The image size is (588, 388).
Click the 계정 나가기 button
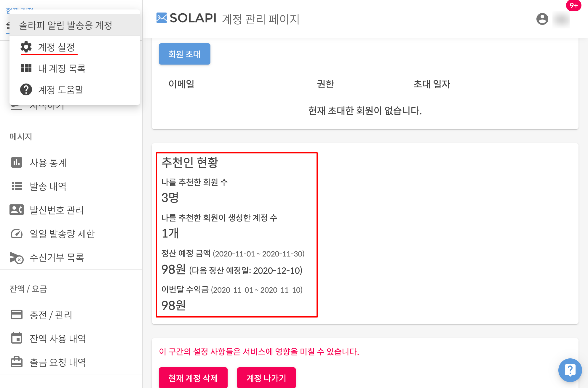click(x=266, y=378)
